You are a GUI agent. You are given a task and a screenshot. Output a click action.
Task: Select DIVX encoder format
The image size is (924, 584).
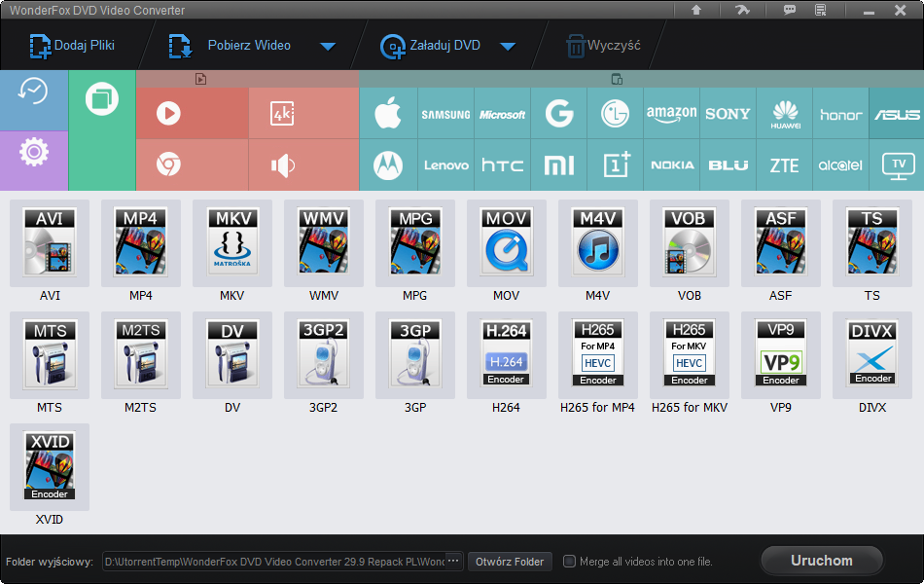point(871,355)
